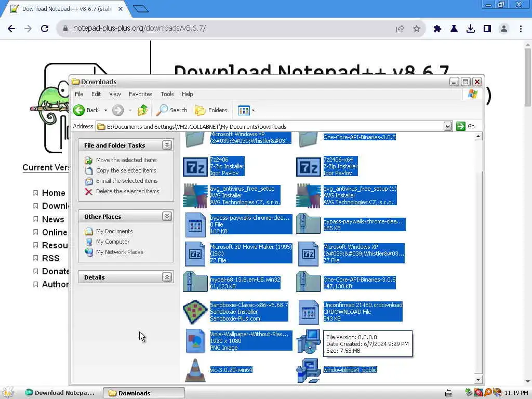The height and width of the screenshot is (399, 532).
Task: Click the Back arrow in Explorer toolbar
Action: point(79,110)
